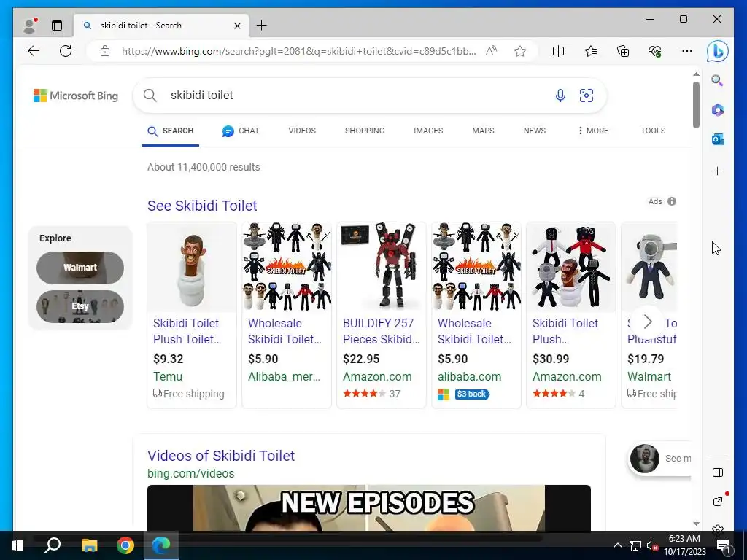
Task: Add a sidebar app with plus
Action: [x=718, y=171]
